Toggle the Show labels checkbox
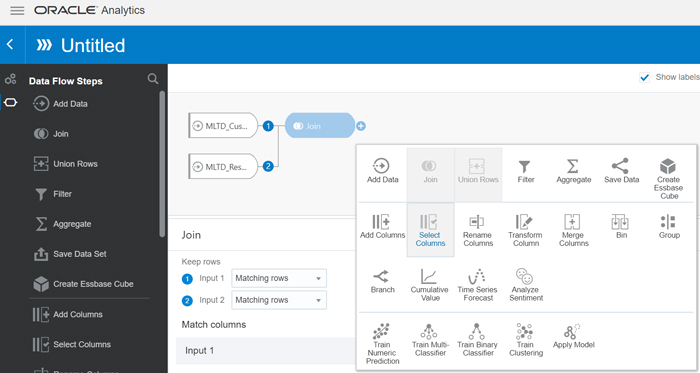Image resolution: width=700 pixels, height=373 pixels. (x=644, y=77)
